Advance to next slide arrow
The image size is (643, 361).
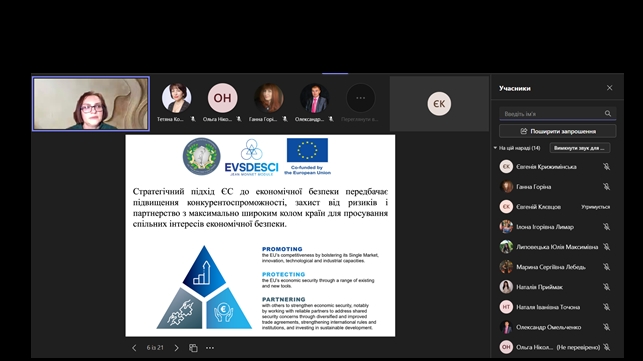176,348
